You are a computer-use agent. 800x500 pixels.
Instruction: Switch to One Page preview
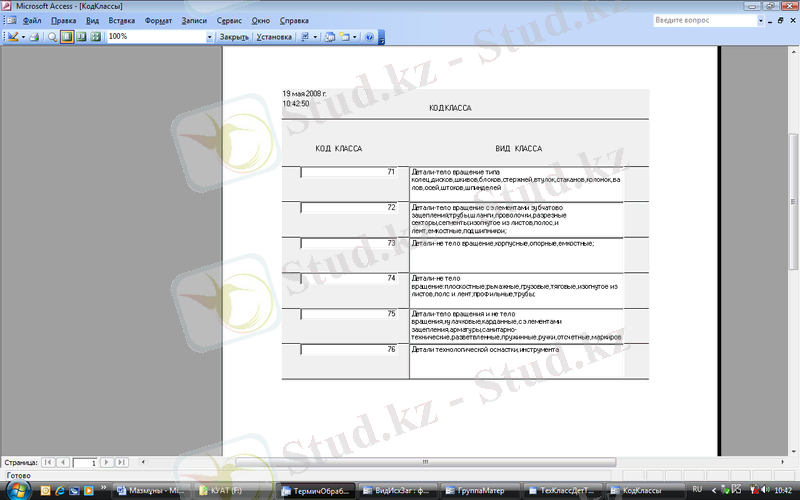tap(67, 37)
